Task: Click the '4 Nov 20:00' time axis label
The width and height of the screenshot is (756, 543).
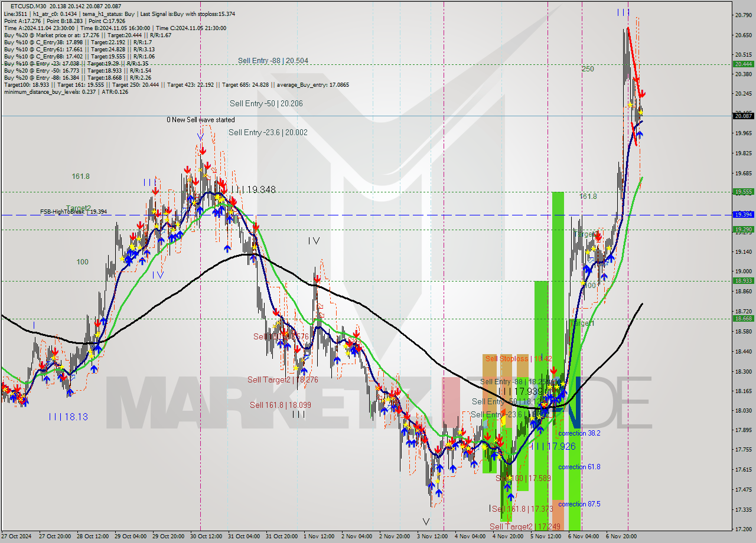Action: (x=509, y=537)
